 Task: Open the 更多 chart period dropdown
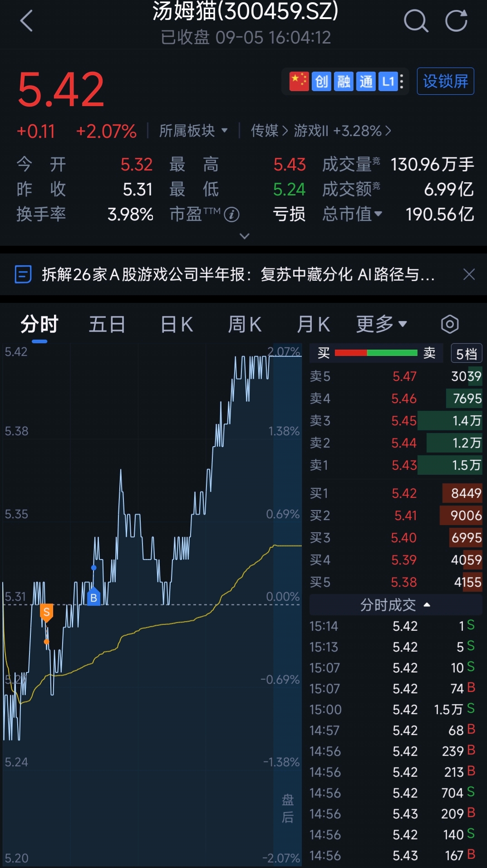coord(381,324)
